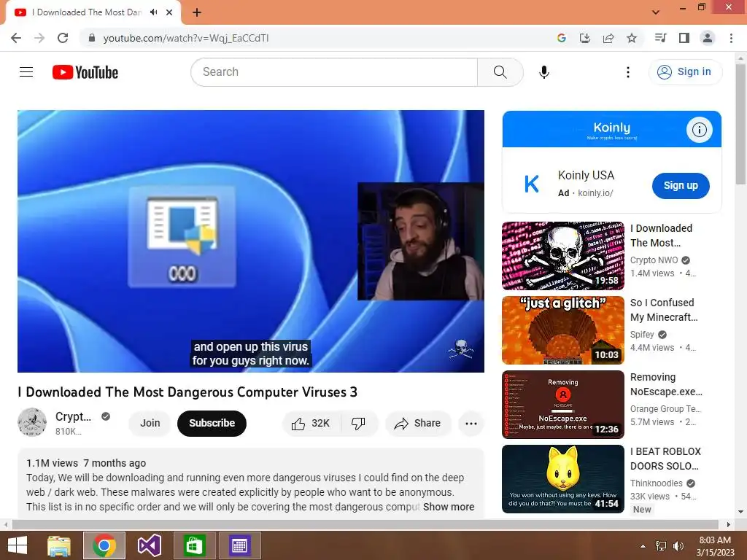Click '1.1M views 7 months ago' text
This screenshot has height=560, width=747.
pos(86,463)
